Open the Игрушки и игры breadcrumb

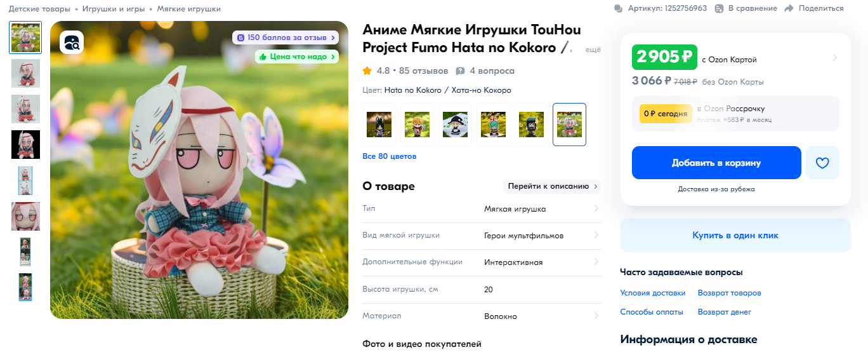coord(114,9)
